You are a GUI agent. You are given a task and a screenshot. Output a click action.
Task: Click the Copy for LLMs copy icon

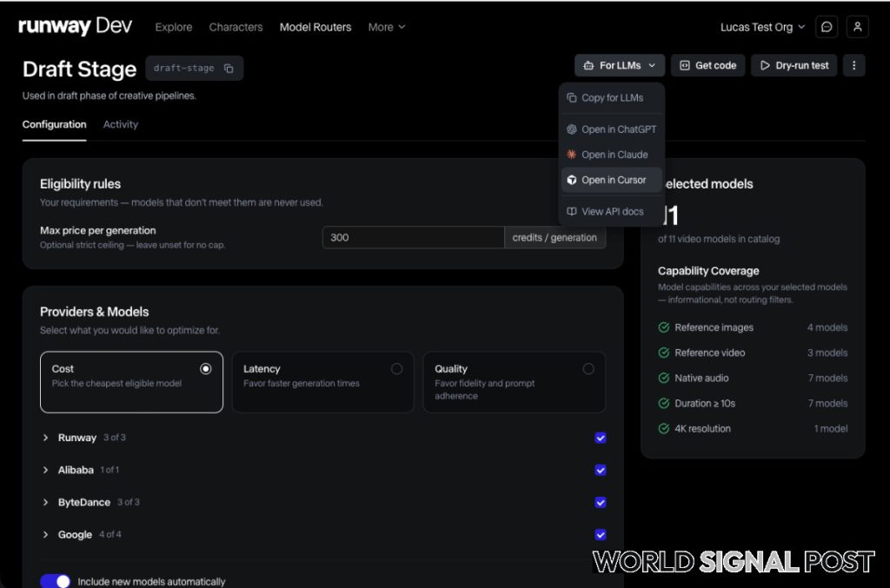click(572, 97)
